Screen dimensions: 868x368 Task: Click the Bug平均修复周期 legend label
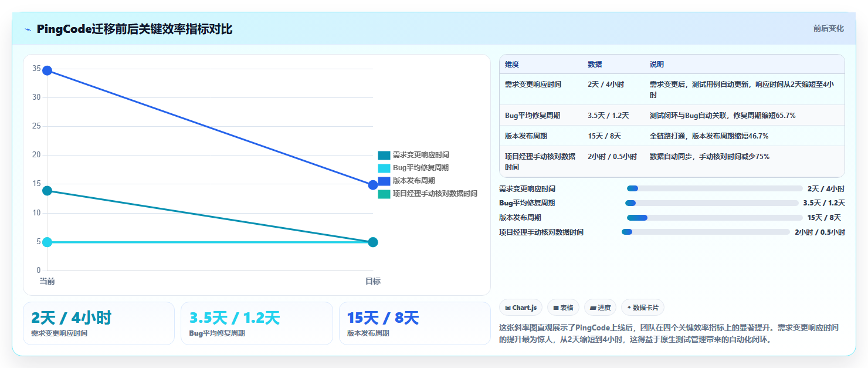(421, 168)
